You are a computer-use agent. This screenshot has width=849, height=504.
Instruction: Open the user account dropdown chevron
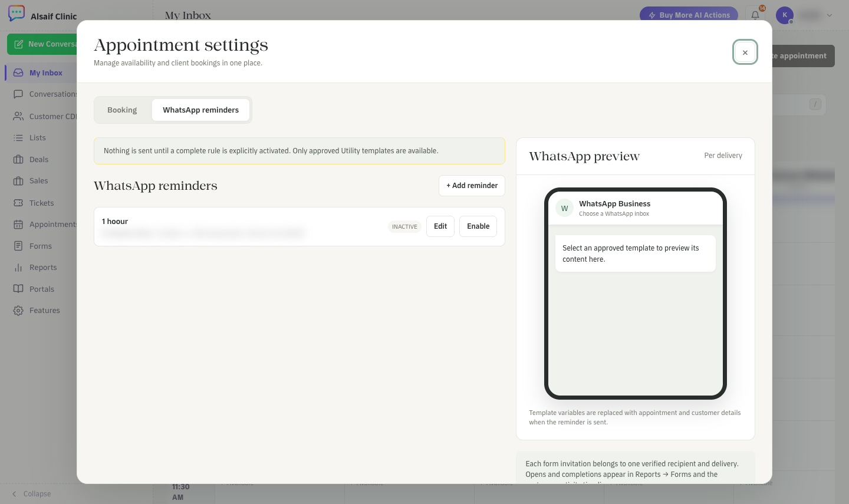pyautogui.click(x=830, y=15)
